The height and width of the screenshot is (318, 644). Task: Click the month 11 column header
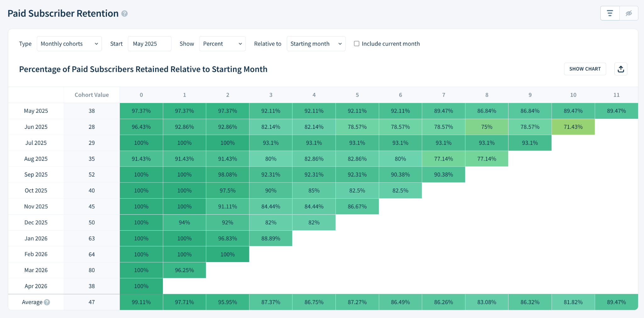(x=616, y=95)
